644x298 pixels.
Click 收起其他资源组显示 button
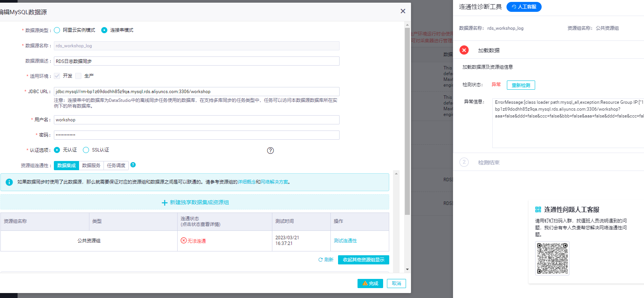pyautogui.click(x=364, y=260)
